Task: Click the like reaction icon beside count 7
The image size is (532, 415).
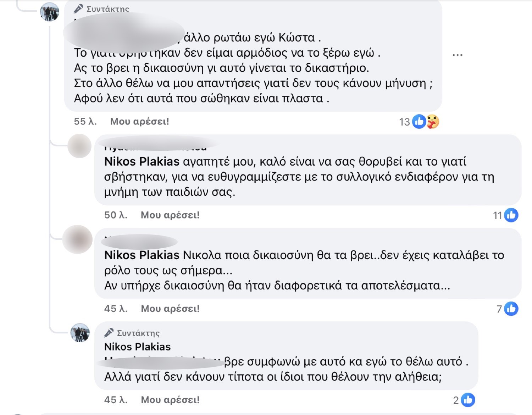Action: pos(511,309)
